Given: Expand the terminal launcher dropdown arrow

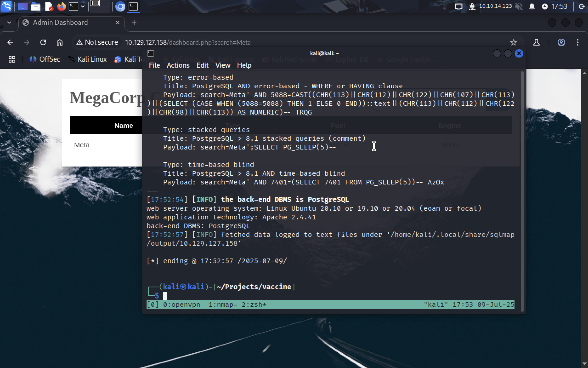Looking at the screenshot, I should click(83, 6).
